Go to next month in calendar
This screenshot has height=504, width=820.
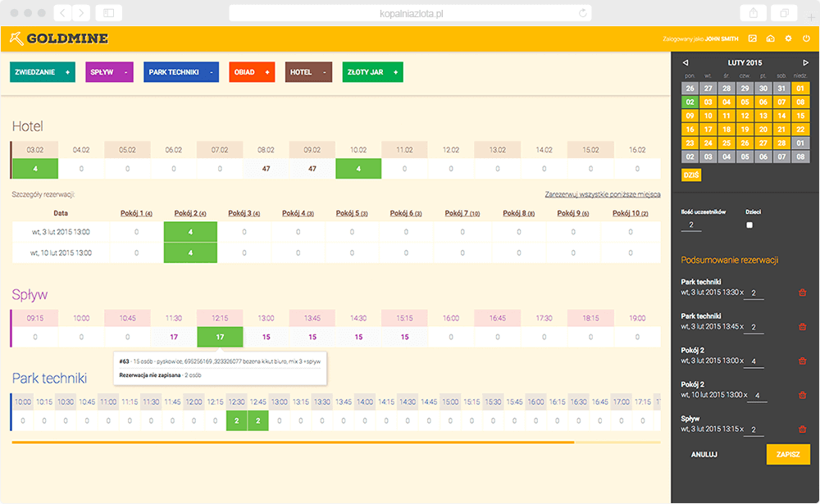805,63
